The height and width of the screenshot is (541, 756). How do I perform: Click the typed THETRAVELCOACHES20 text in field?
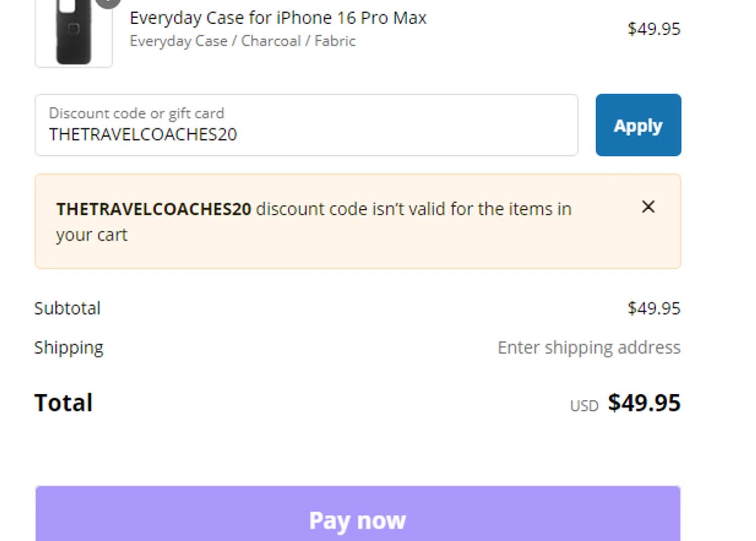143,135
